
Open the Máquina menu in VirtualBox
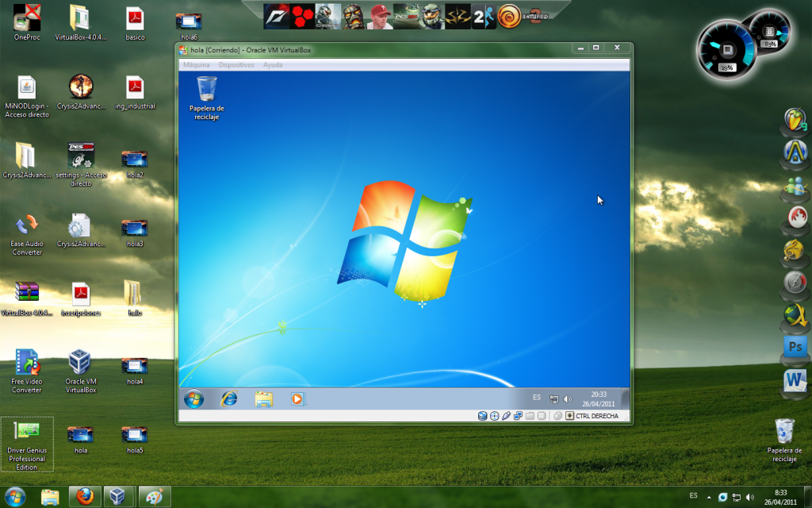(197, 65)
